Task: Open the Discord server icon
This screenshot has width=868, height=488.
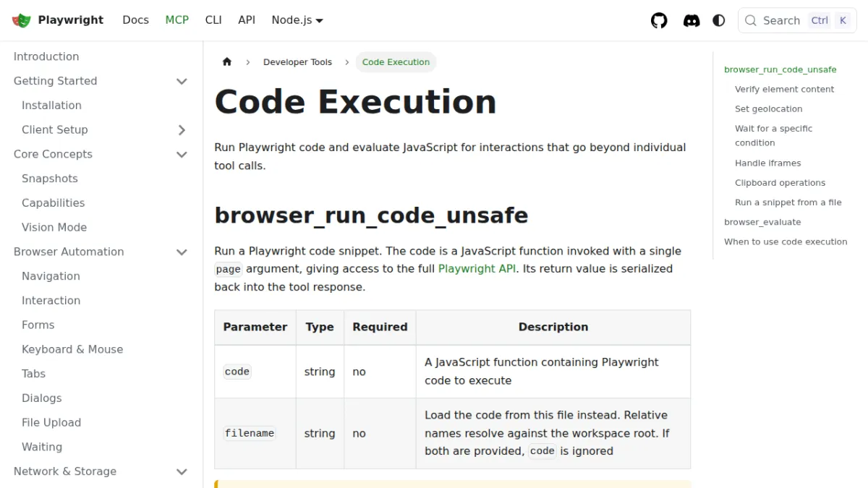Action: coord(692,20)
